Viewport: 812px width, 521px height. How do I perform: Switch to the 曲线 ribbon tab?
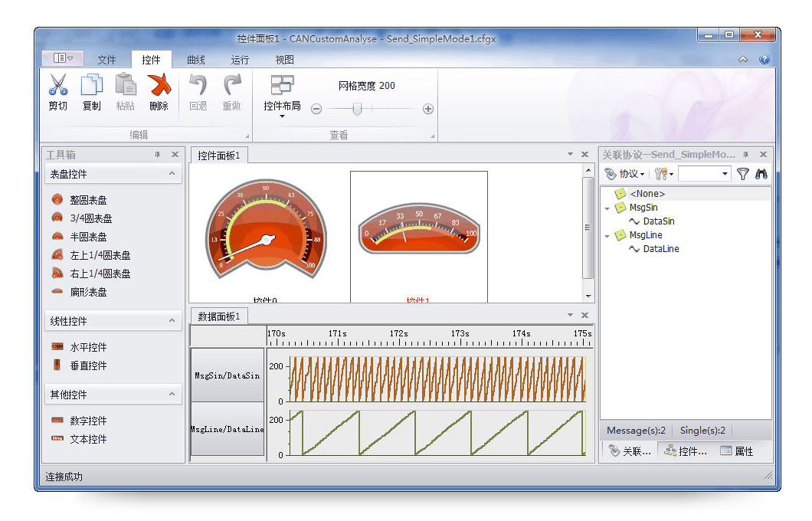(196, 60)
